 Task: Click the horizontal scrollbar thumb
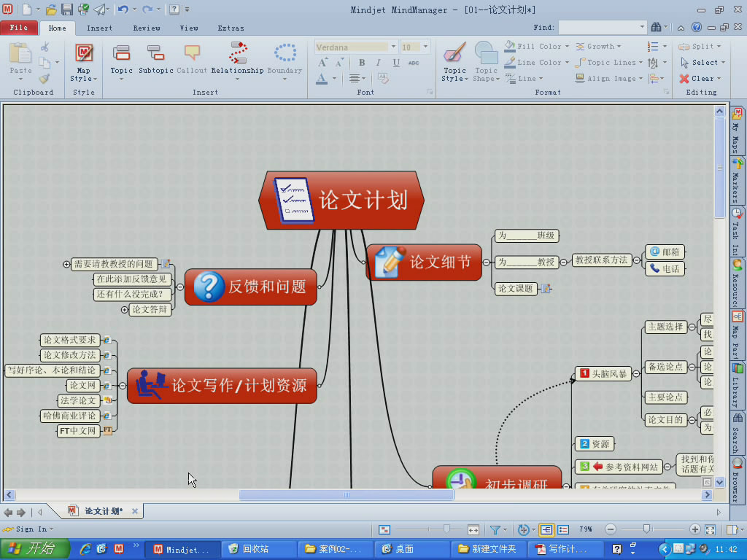(x=347, y=495)
